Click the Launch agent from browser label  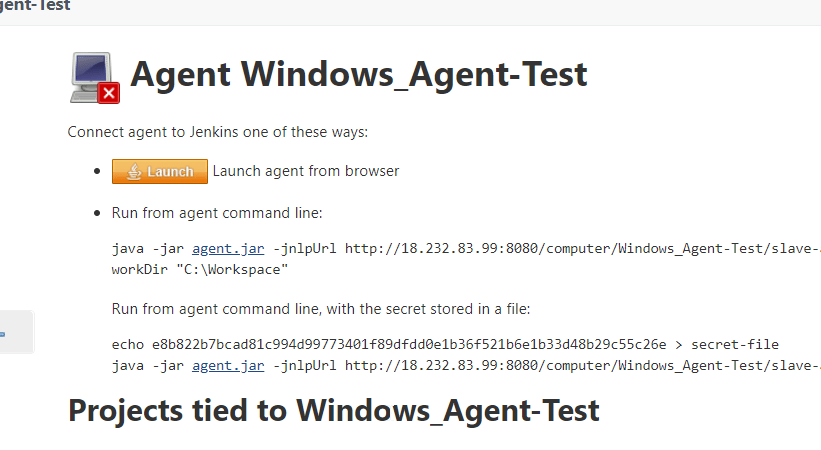[306, 171]
